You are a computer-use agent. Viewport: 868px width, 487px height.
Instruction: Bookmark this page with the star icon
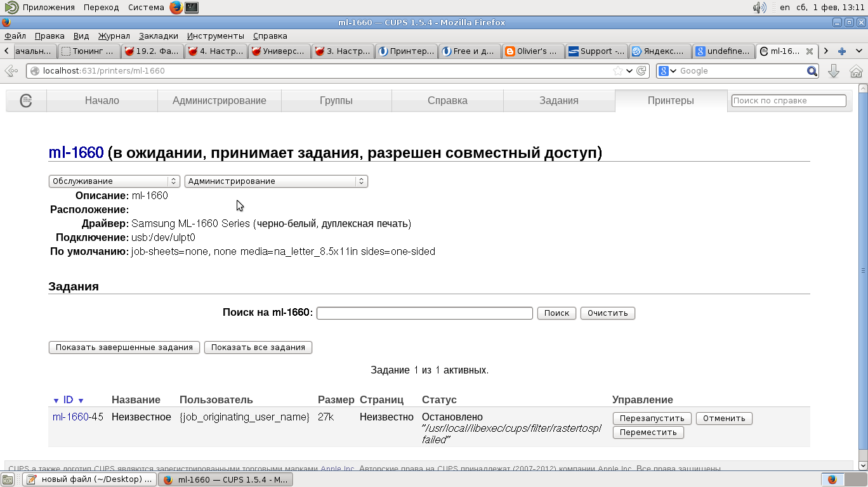coord(617,71)
